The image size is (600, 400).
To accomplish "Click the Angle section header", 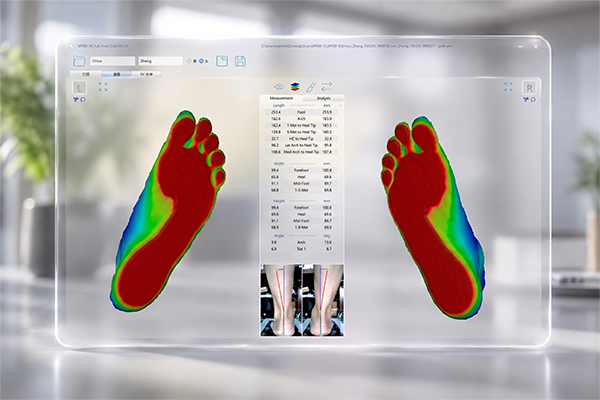I will (279, 236).
